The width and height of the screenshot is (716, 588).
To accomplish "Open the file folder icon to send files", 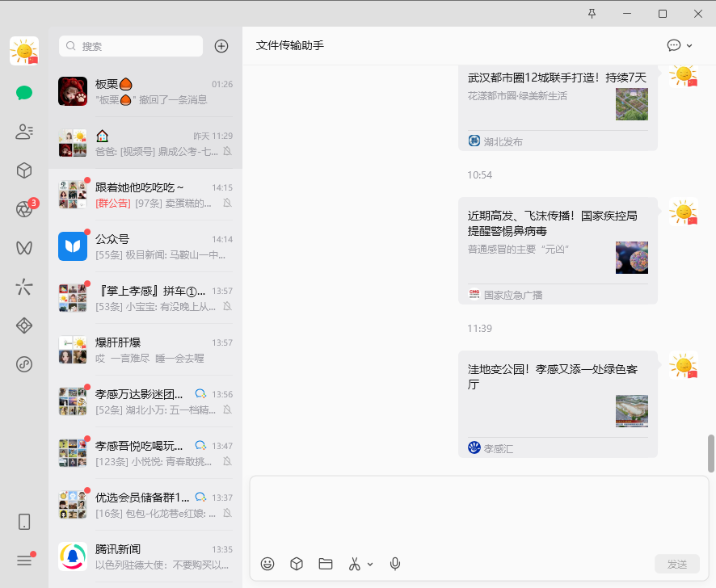I will (326, 564).
